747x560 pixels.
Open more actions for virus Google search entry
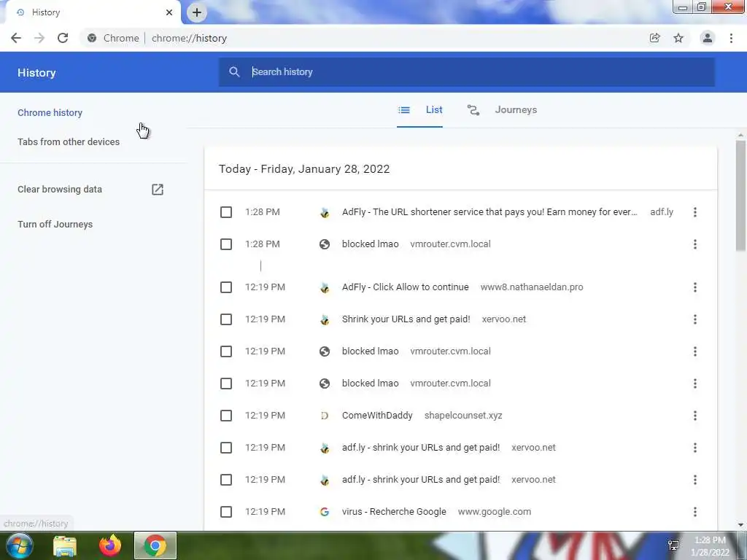click(695, 512)
